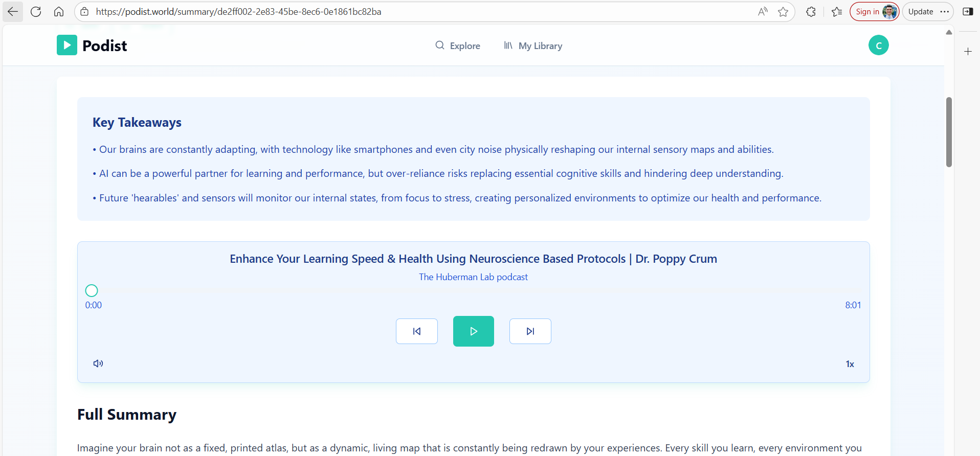Screen dimensions: 980x456
Task: Click the page vertical scrollbar thumb
Action: point(949,132)
